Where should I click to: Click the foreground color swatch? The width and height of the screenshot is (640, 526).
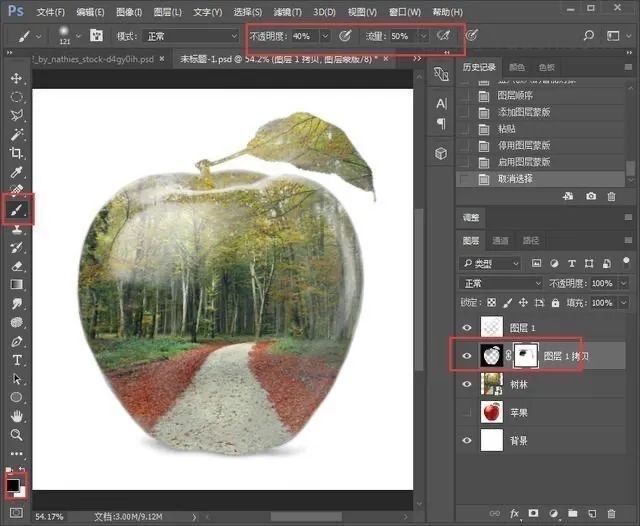(13, 487)
